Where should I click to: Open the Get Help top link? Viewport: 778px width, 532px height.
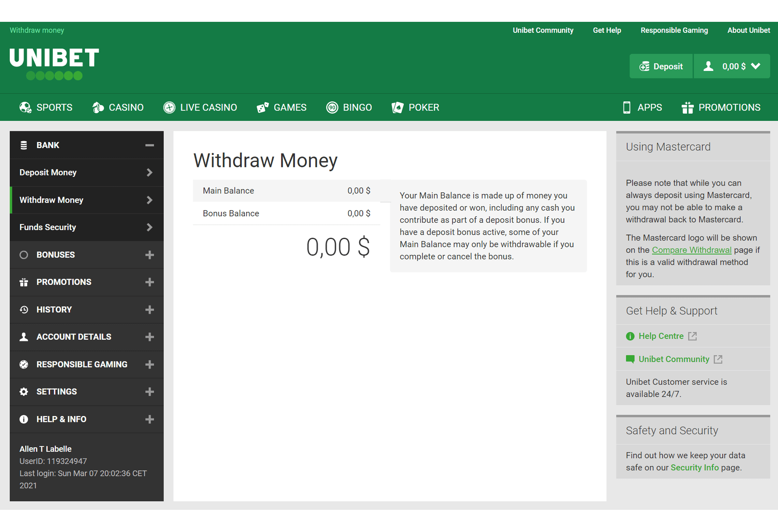point(607,30)
